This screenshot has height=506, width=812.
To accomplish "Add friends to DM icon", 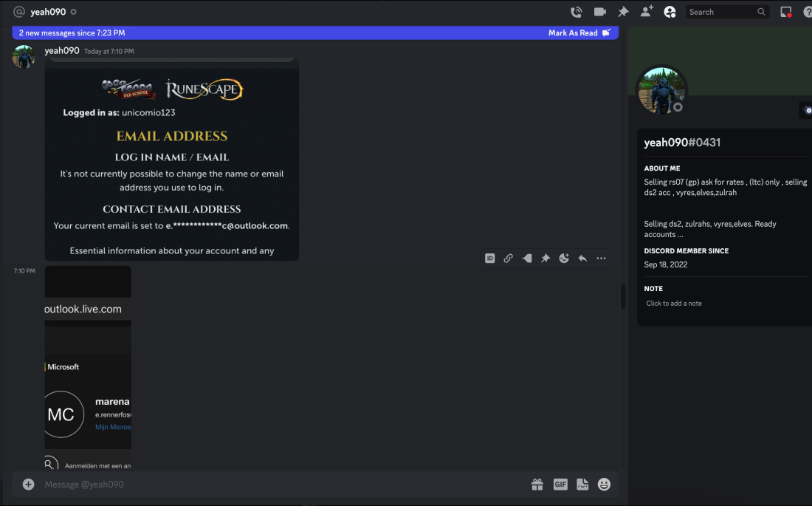I will [647, 12].
